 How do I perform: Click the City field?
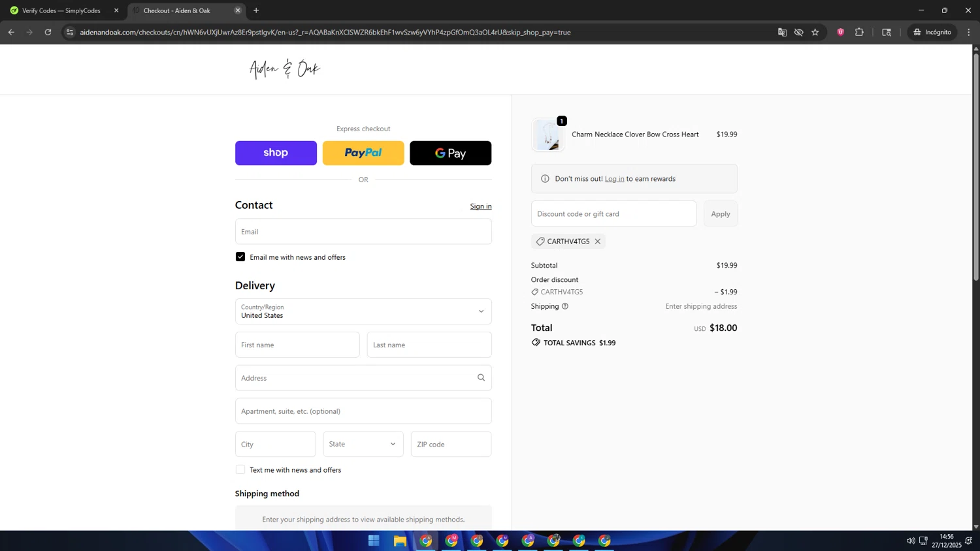[275, 444]
